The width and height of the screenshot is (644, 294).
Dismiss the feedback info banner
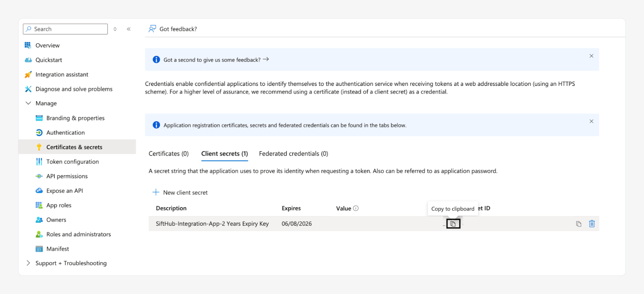[x=591, y=56]
